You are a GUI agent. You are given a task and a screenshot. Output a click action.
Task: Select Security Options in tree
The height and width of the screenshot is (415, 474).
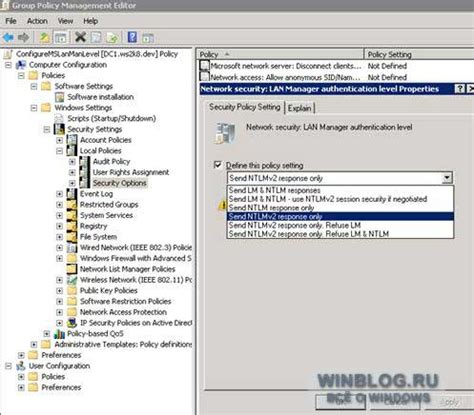tap(119, 183)
